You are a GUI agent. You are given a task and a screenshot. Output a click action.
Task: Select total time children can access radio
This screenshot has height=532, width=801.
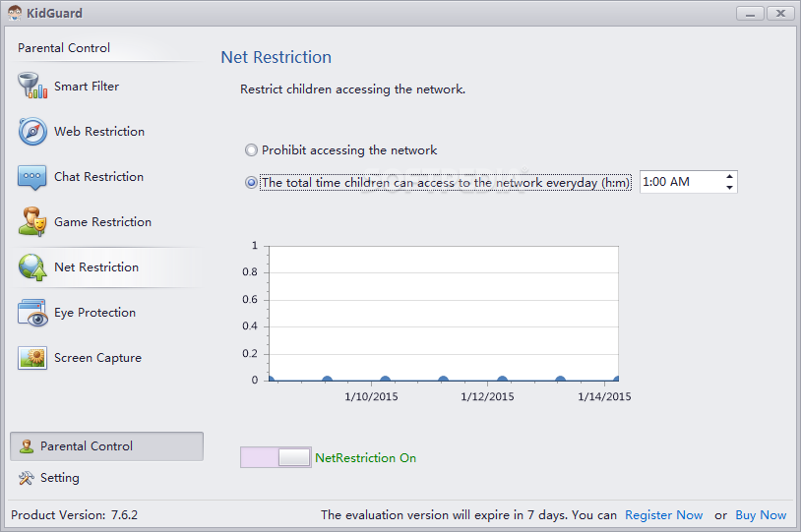251,182
